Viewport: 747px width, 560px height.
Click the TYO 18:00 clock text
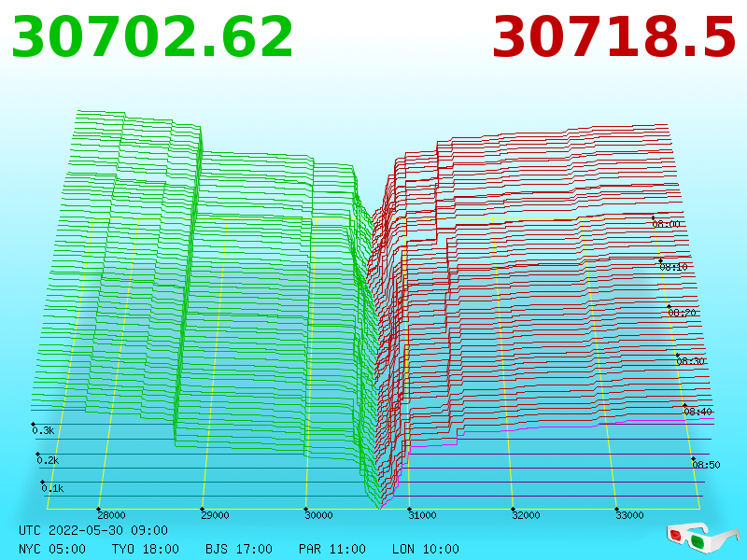pyautogui.click(x=146, y=549)
